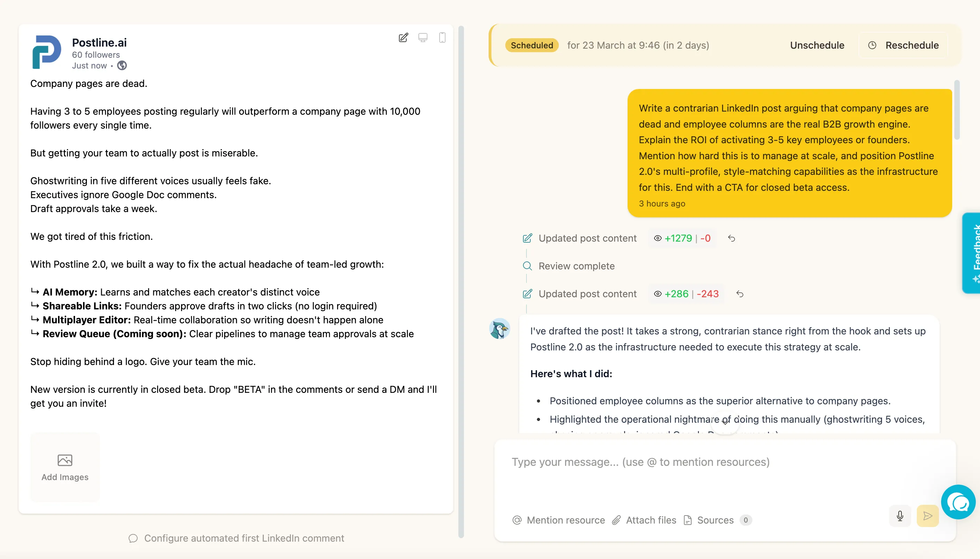Click the '60 followers' text

click(96, 55)
